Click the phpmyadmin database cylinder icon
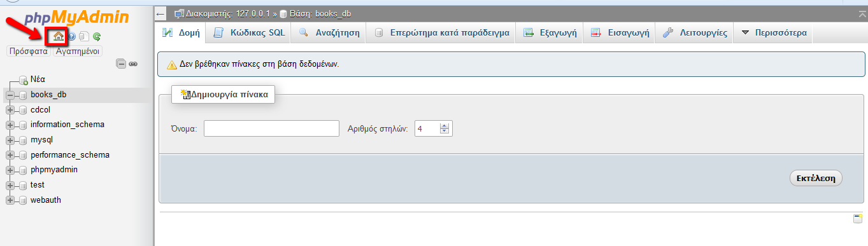 click(x=23, y=170)
